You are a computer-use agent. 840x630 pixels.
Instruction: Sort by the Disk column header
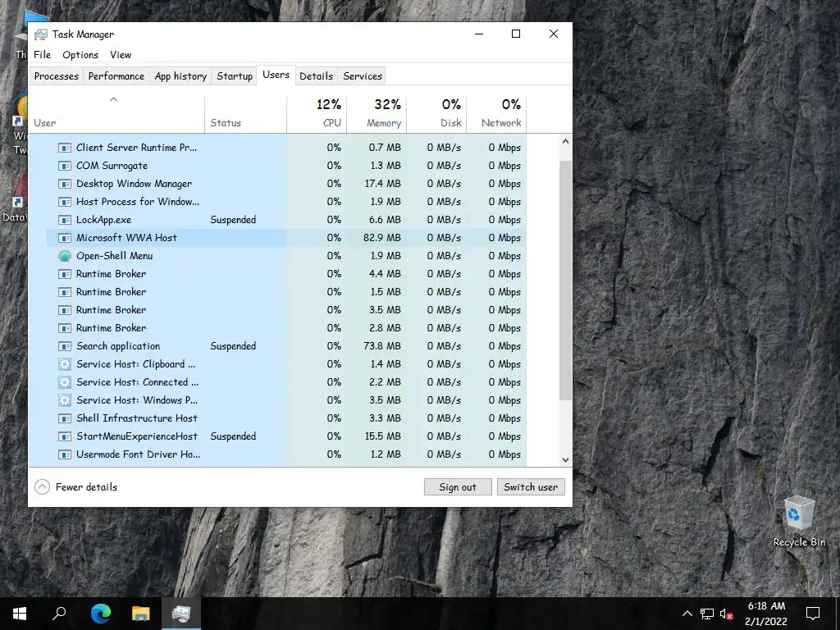click(436, 115)
